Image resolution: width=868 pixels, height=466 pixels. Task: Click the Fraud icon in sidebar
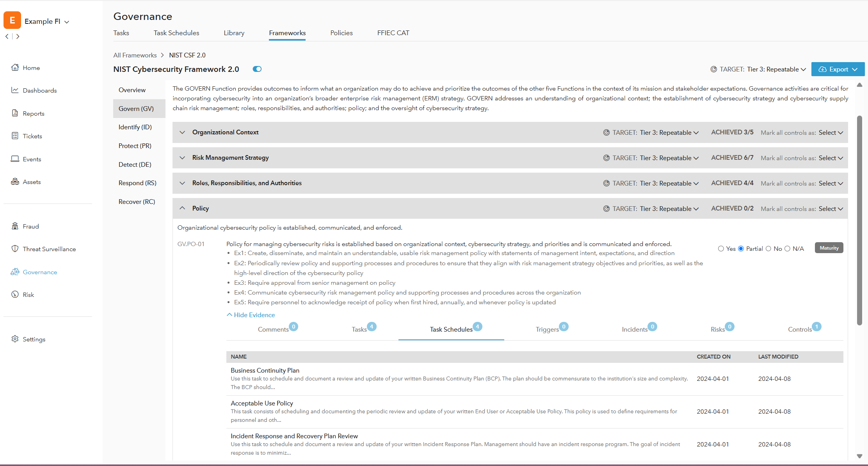pyautogui.click(x=15, y=226)
